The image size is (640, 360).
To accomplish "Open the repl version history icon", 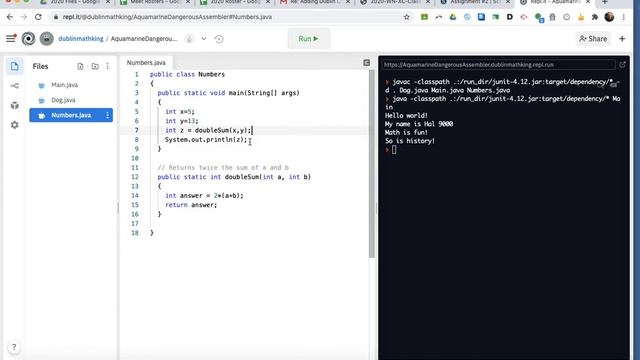I will 219,39.
